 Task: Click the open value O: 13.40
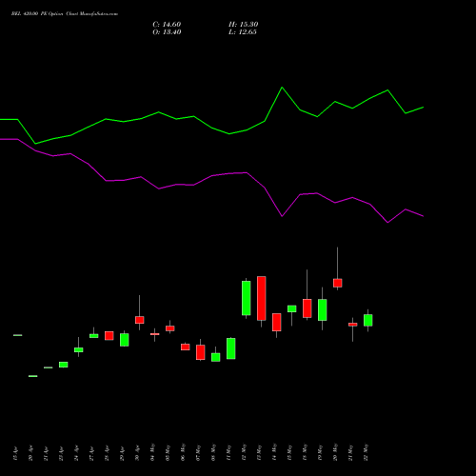167,32
